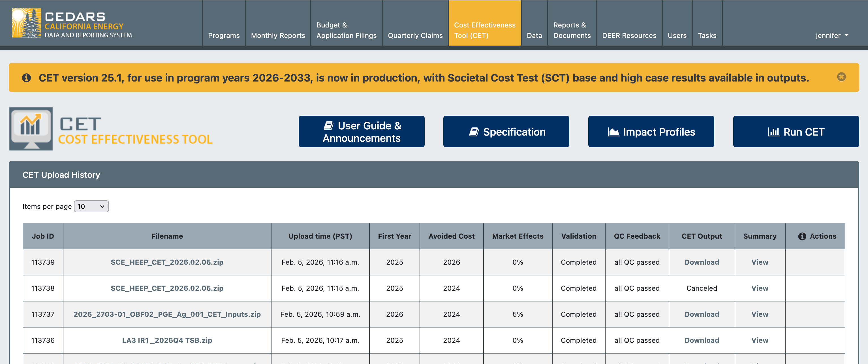Click the CET monitor chart logo icon
This screenshot has width=868, height=364.
[31, 129]
